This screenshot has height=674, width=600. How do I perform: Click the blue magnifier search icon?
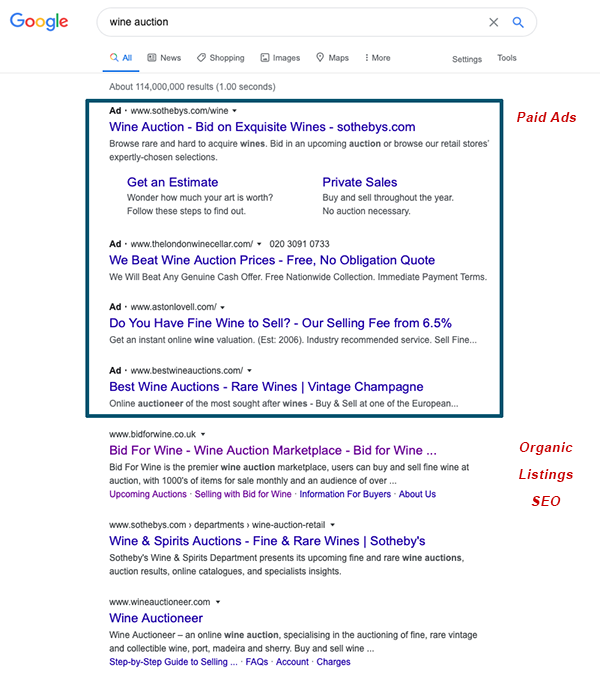pyautogui.click(x=518, y=22)
